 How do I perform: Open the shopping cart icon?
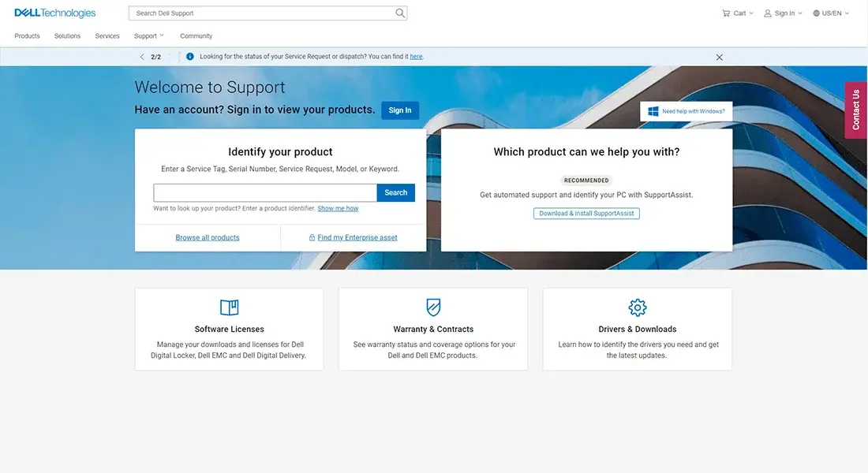coord(726,13)
